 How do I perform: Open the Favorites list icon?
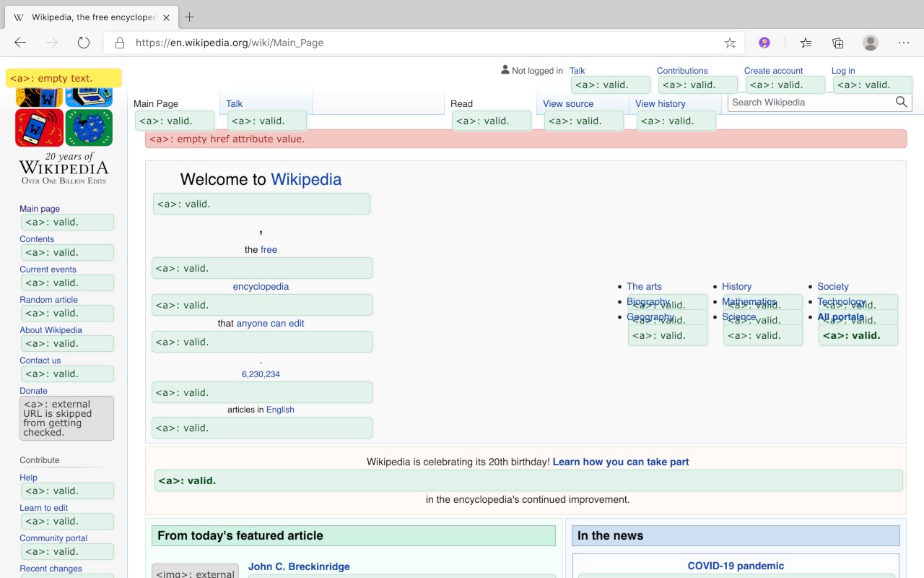[806, 43]
